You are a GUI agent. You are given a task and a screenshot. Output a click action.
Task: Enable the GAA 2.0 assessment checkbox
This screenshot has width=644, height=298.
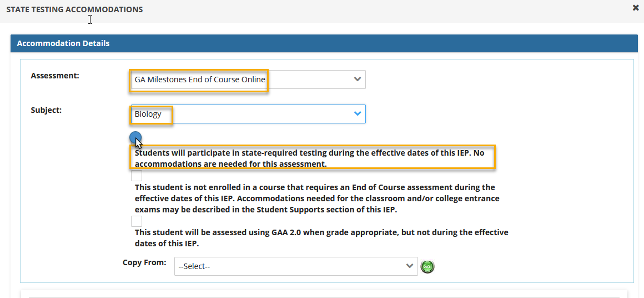(x=137, y=221)
